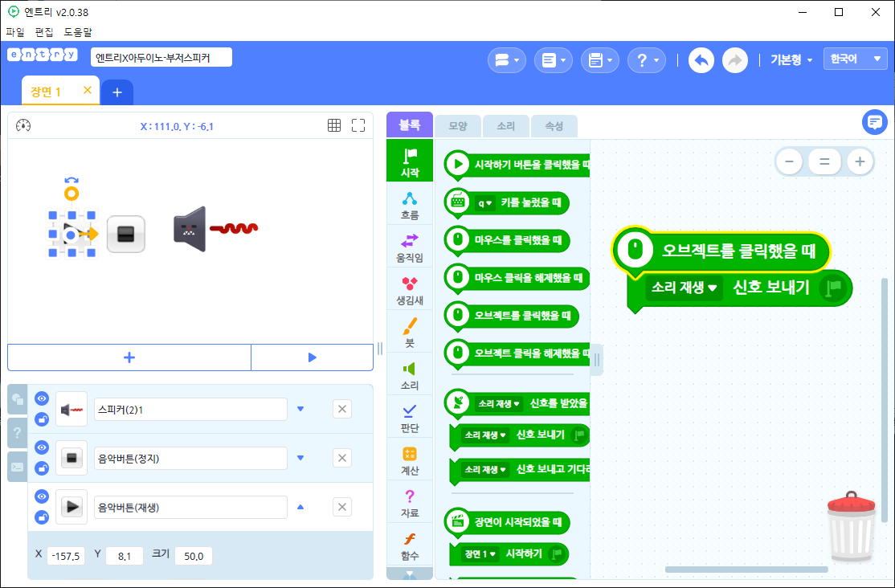Click the X coordinate field

[66, 555]
